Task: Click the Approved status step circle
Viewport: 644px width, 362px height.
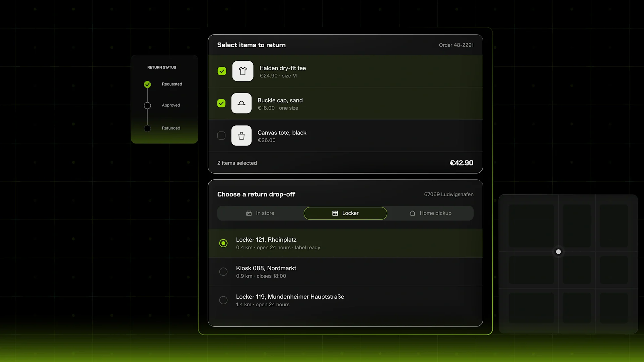Action: (147, 106)
